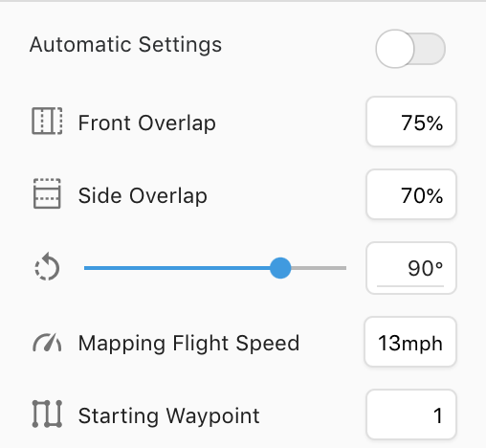Click the Front Overlap icon
This screenshot has width=486, height=448.
[47, 122]
